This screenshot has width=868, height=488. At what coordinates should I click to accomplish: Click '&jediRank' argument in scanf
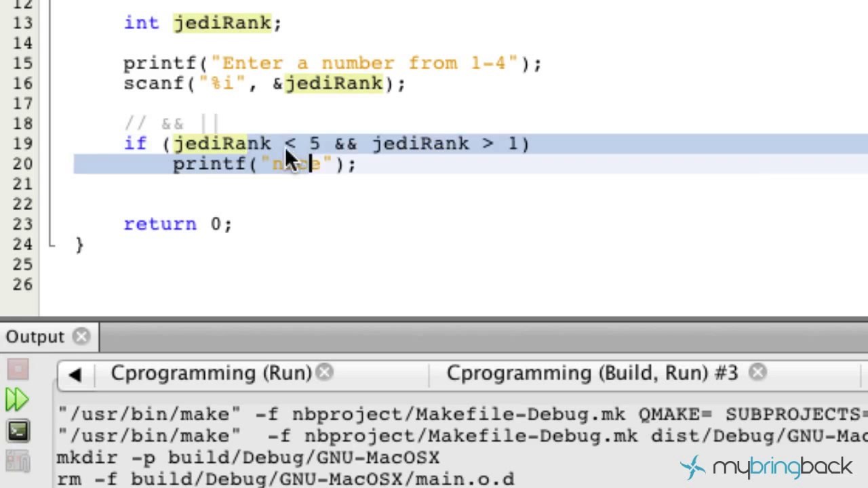coord(328,84)
